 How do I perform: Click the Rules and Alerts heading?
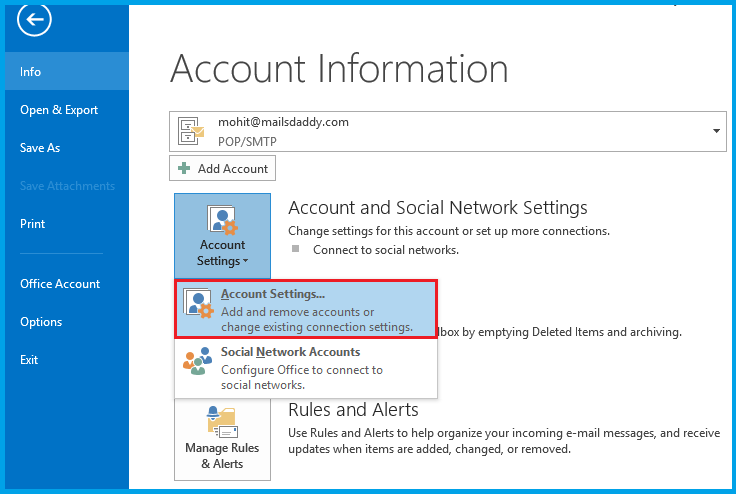point(353,410)
